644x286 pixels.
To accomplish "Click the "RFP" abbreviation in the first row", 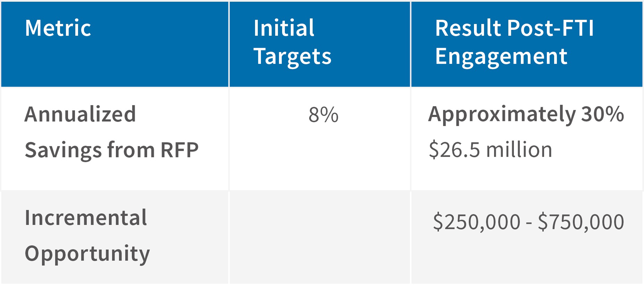I will (179, 150).
